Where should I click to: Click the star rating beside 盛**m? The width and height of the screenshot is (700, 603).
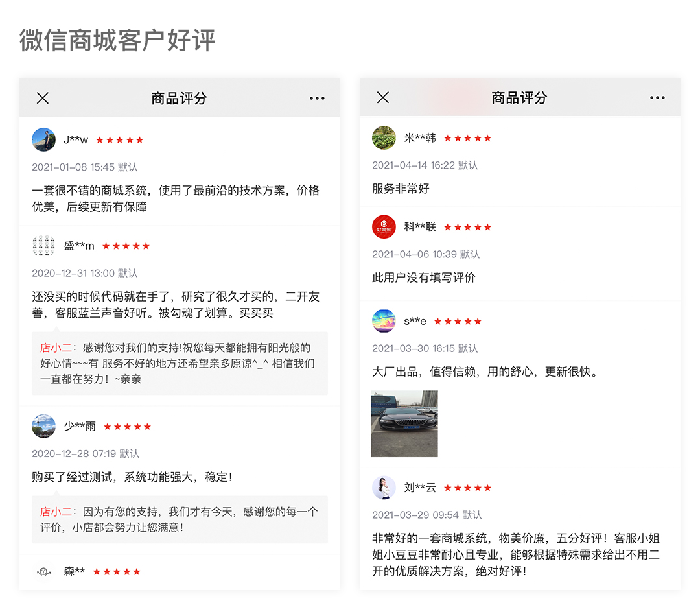126,246
